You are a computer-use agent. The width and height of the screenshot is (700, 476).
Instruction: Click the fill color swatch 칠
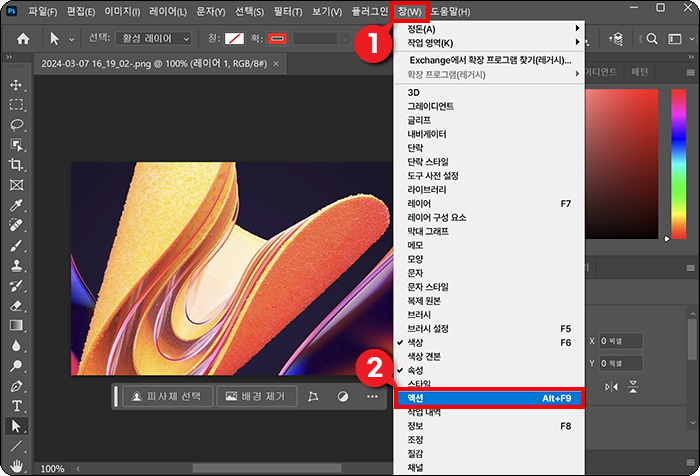(234, 39)
